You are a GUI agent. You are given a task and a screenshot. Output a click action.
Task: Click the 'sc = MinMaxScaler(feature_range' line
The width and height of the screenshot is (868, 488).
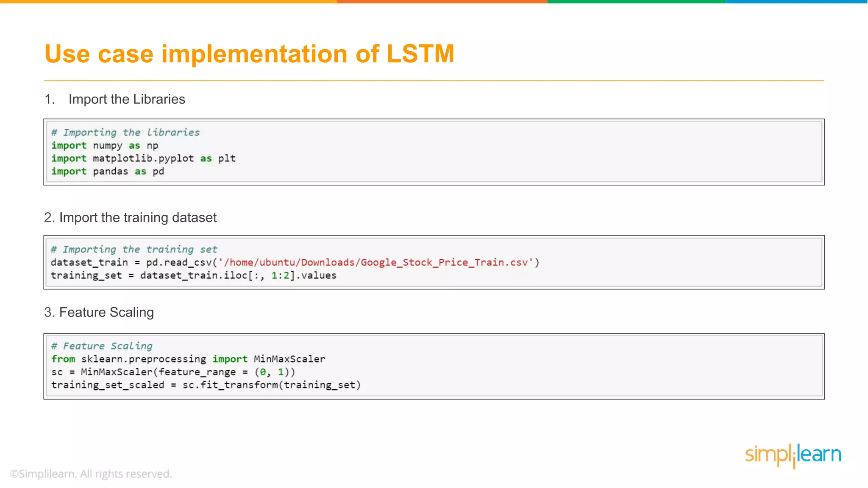[173, 372]
